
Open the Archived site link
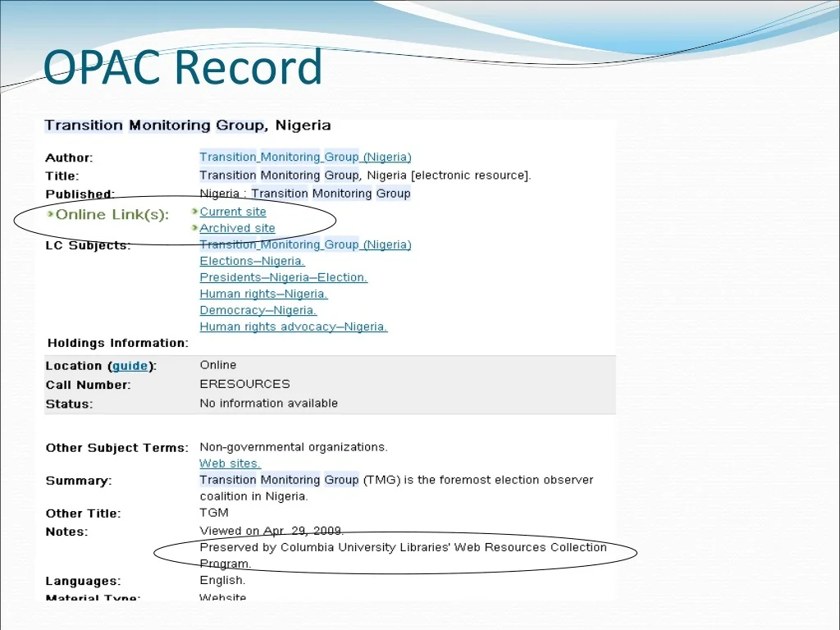tap(237, 228)
